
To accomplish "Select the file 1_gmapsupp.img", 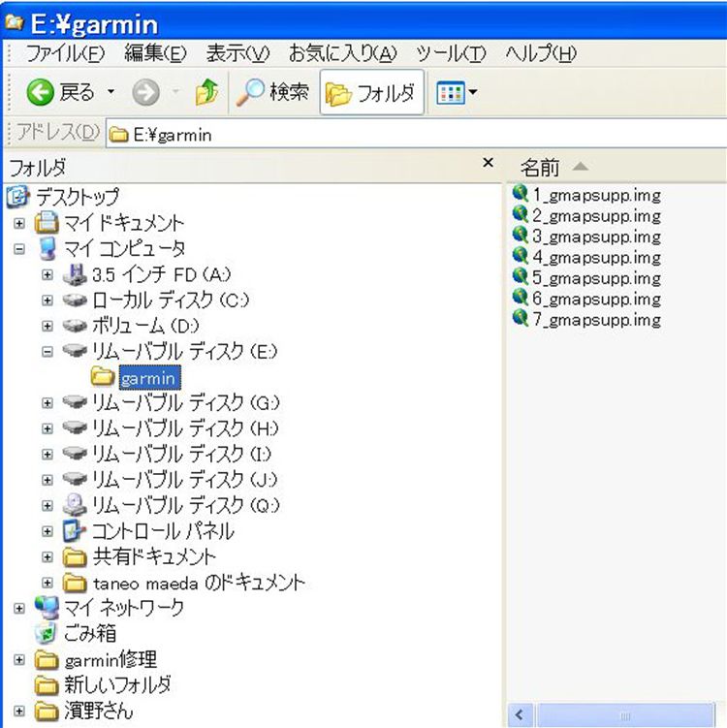I will [596, 195].
